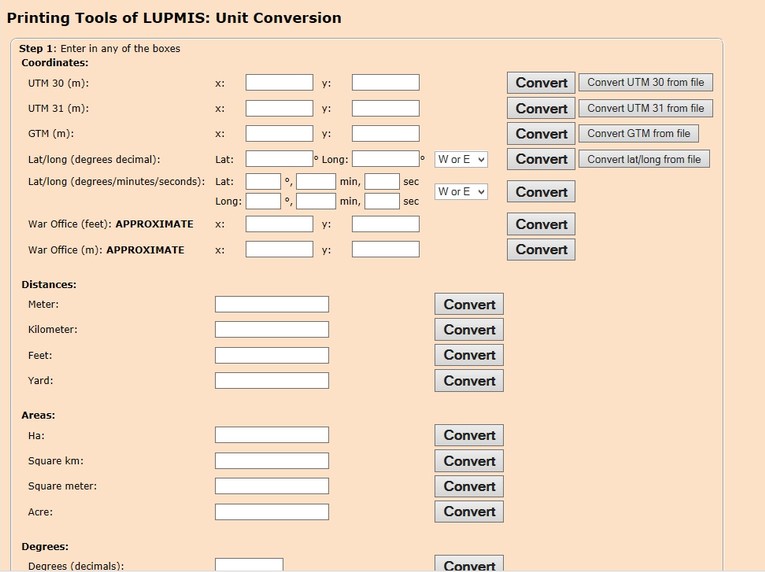Click Convert button for Ha

[x=469, y=435]
